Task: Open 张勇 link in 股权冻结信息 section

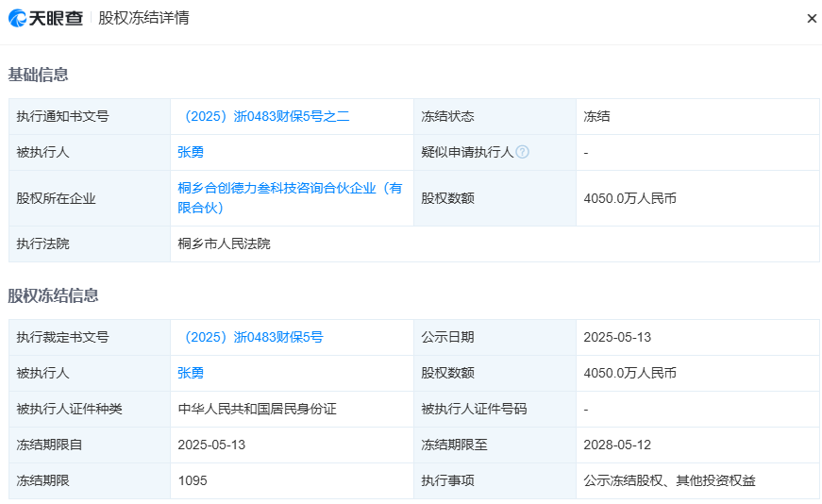Action: click(x=191, y=373)
